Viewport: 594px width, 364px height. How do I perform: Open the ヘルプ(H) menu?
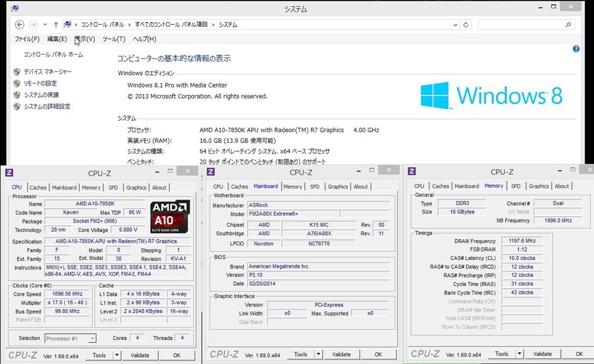pos(144,39)
